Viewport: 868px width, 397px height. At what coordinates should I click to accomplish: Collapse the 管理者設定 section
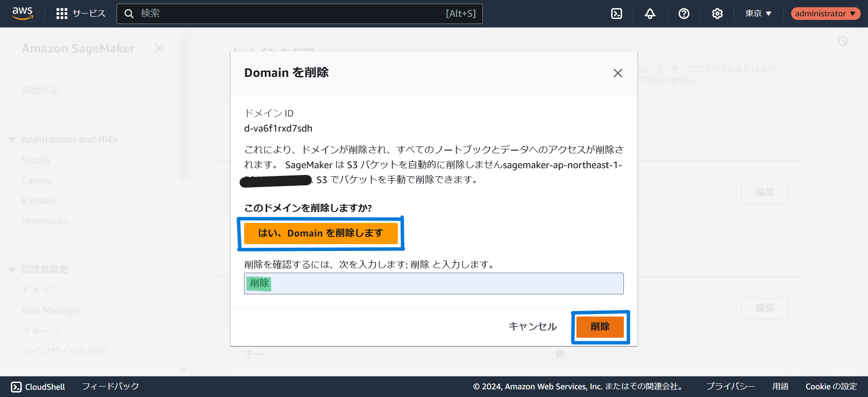[x=13, y=269]
